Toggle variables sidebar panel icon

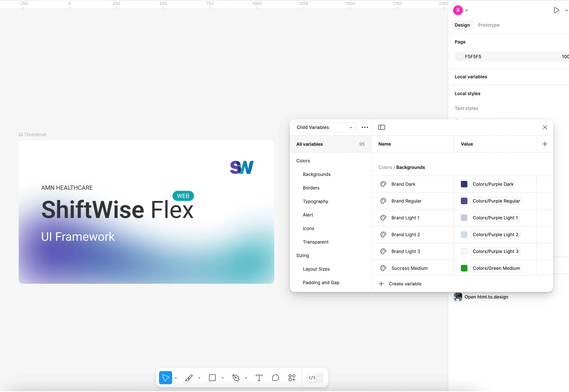coord(381,127)
